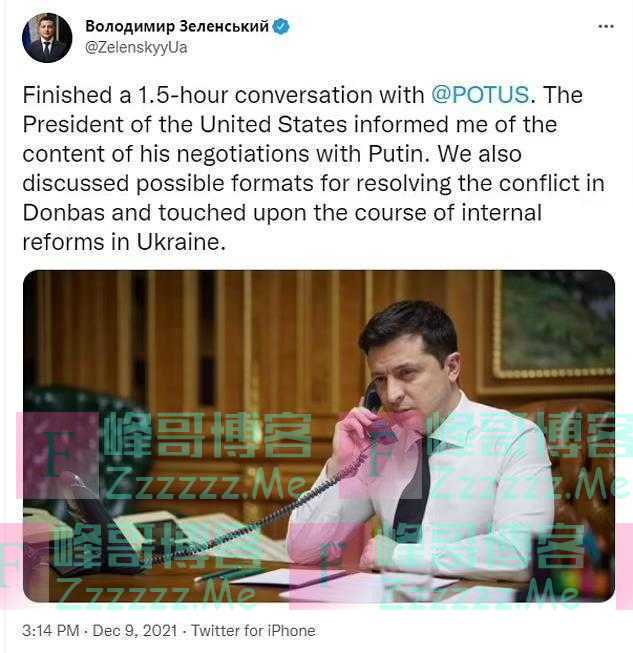
Task: Open the attached phone call photo
Action: tap(318, 436)
